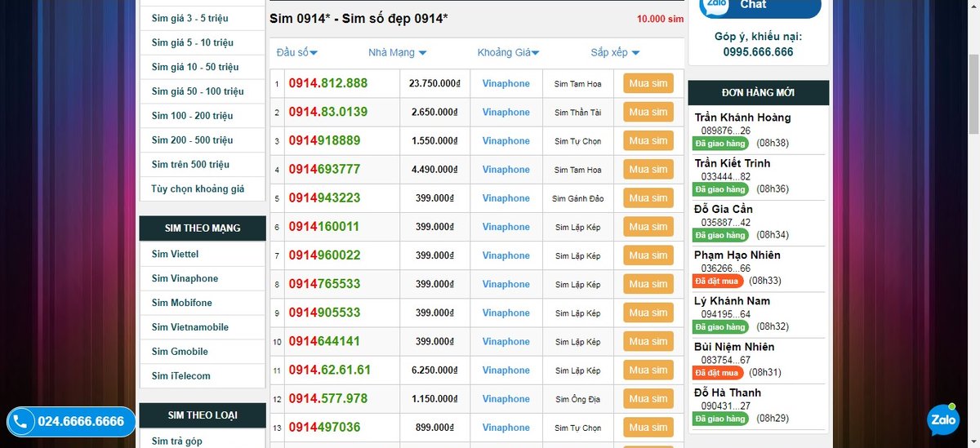Click the 10.000 sim count
The image size is (980, 448).
pos(661,19)
